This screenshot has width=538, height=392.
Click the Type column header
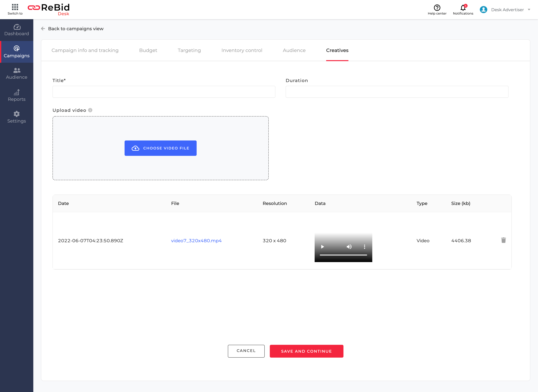(422, 203)
